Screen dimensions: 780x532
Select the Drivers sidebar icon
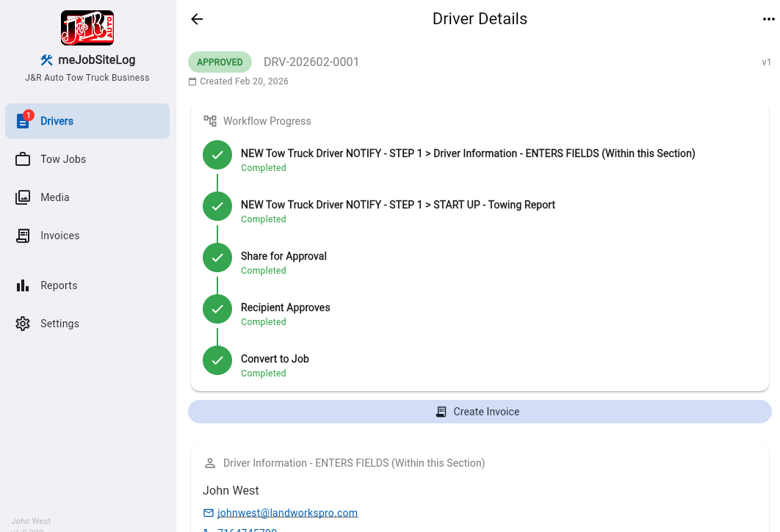(x=23, y=120)
